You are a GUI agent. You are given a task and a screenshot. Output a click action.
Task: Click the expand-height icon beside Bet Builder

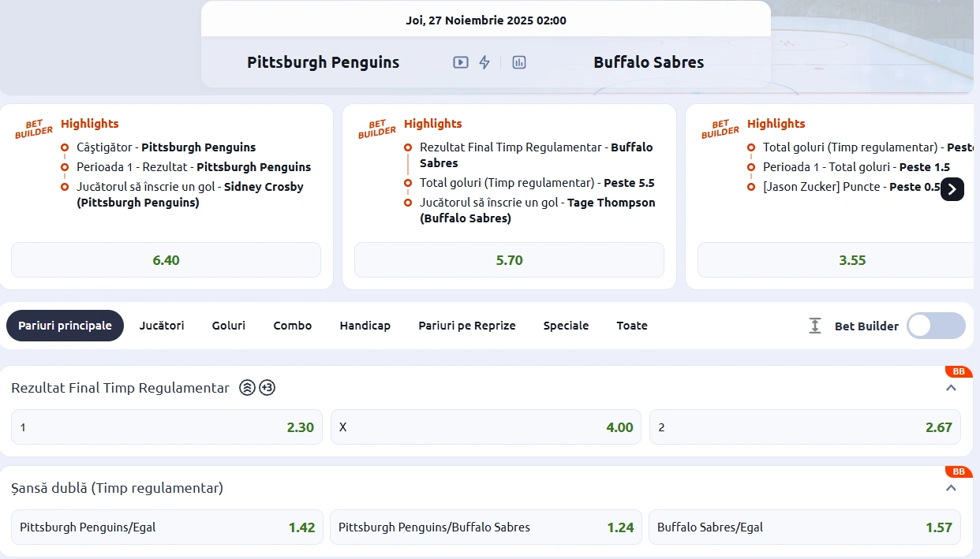[815, 326]
